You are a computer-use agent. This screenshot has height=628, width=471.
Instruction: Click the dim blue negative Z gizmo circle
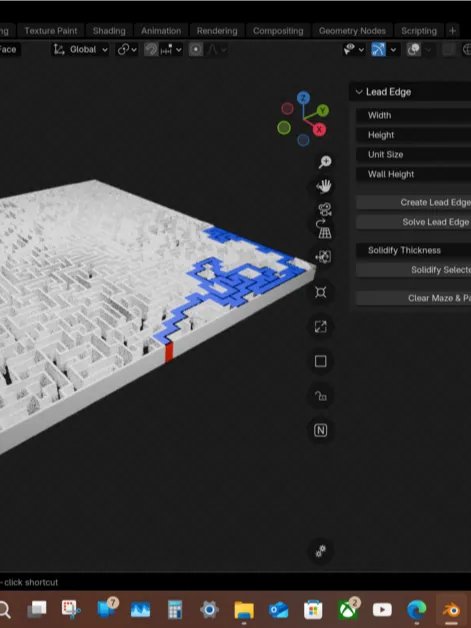[303, 140]
